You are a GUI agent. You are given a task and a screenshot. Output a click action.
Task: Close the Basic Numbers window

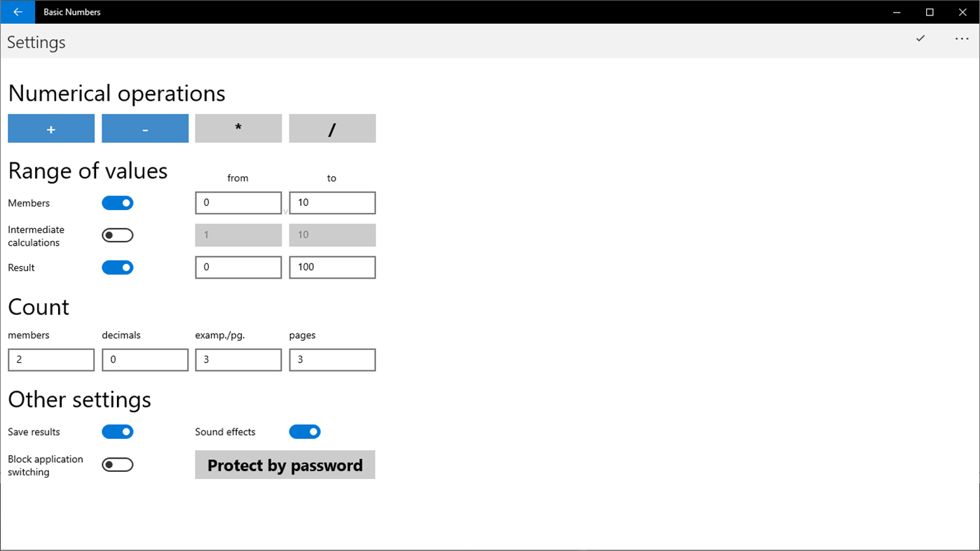pos(962,12)
